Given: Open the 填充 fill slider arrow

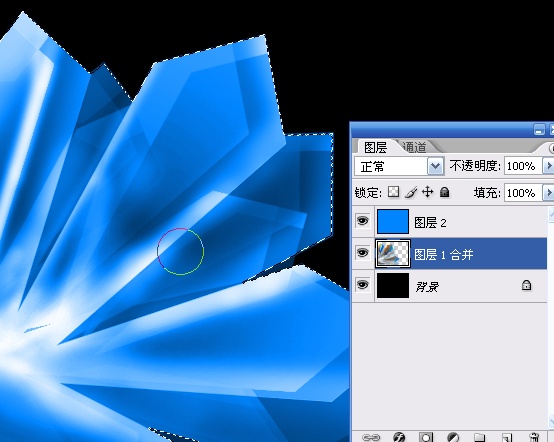Looking at the screenshot, I should [x=549, y=193].
